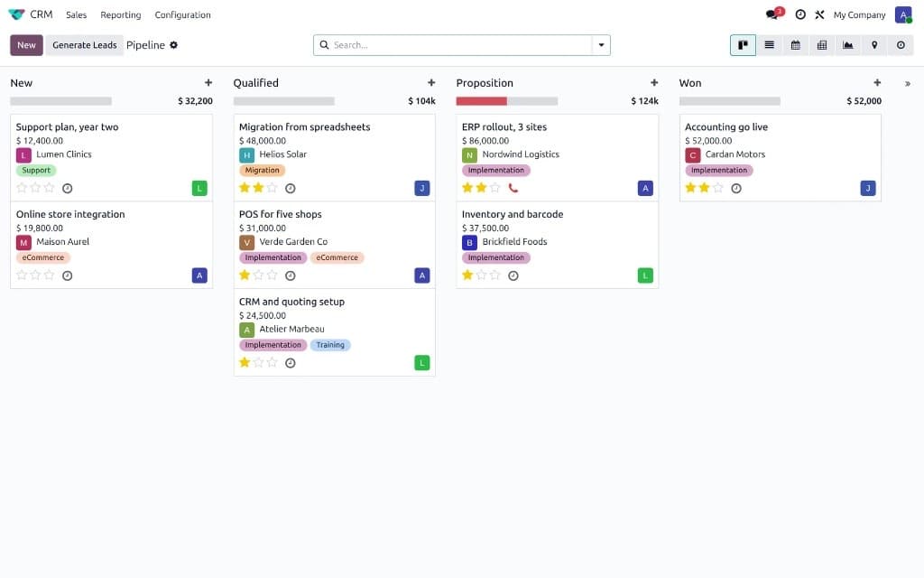Open the user avatar menu

902,14
